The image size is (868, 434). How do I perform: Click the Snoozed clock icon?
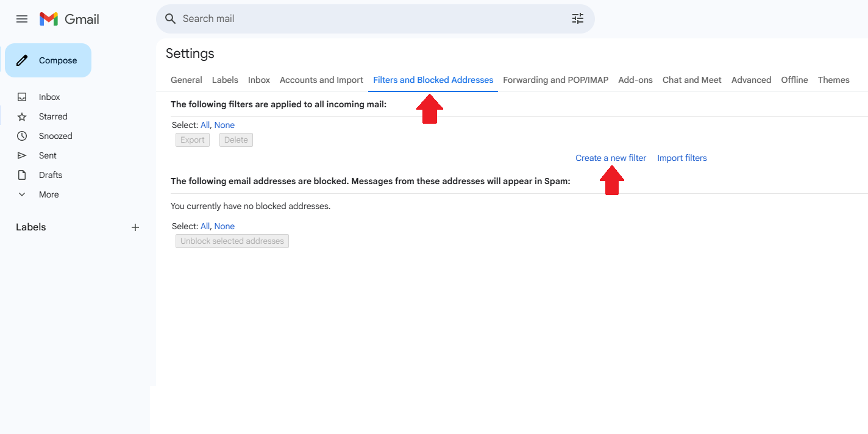pos(22,136)
